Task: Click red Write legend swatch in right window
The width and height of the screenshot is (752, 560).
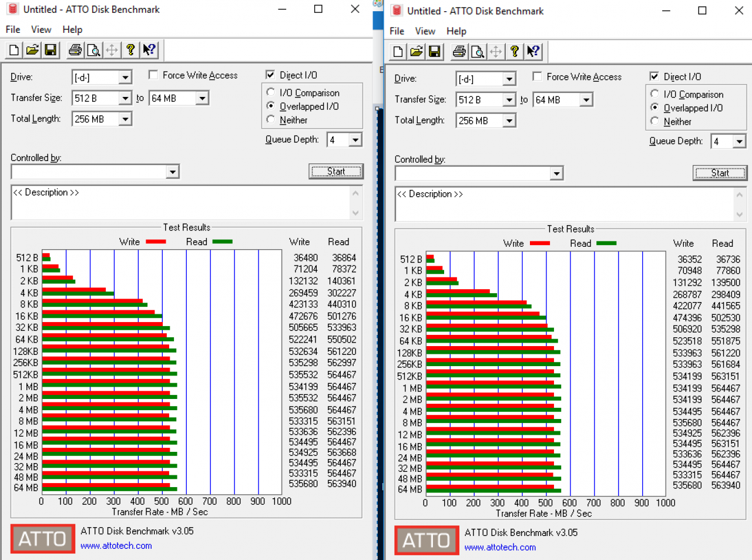Action: coord(540,243)
